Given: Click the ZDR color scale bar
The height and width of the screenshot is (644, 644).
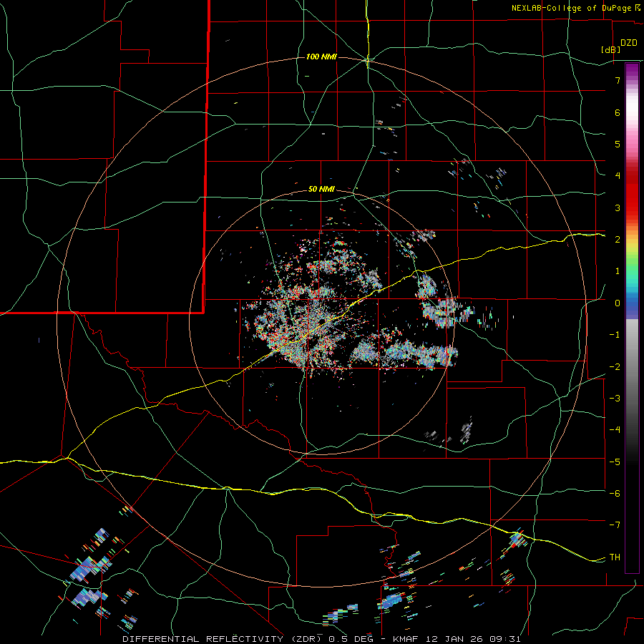Looking at the screenshot, I should pos(632,318).
